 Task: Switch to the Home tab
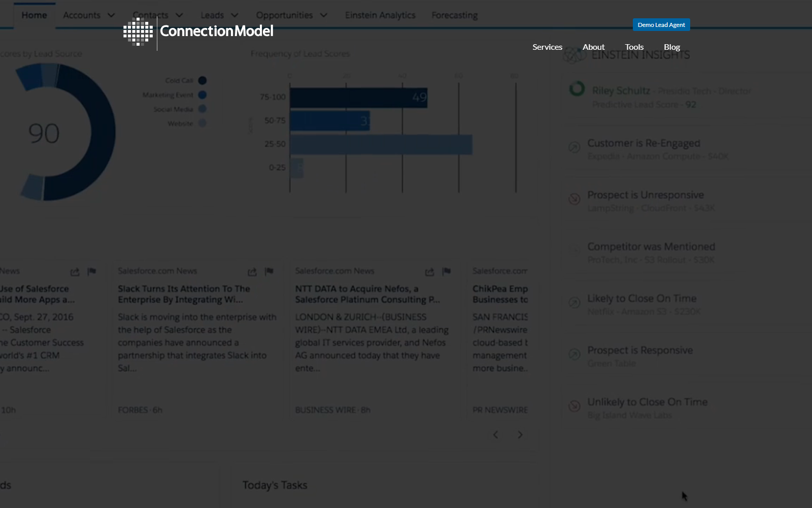pos(34,15)
